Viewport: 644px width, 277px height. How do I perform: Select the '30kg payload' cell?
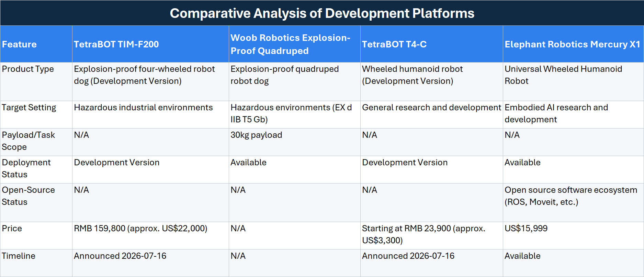(x=294, y=142)
